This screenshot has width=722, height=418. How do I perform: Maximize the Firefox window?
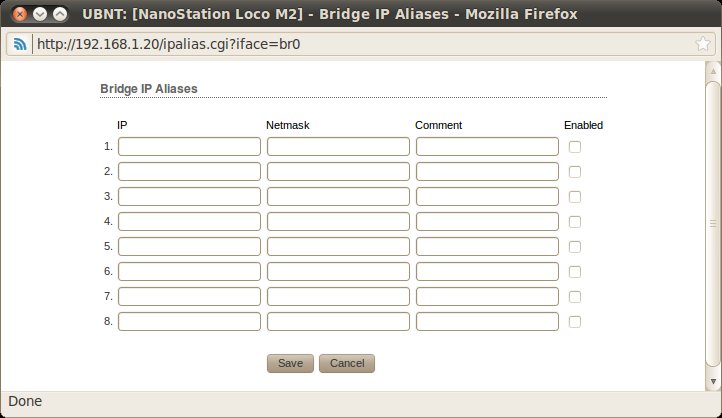click(60, 15)
